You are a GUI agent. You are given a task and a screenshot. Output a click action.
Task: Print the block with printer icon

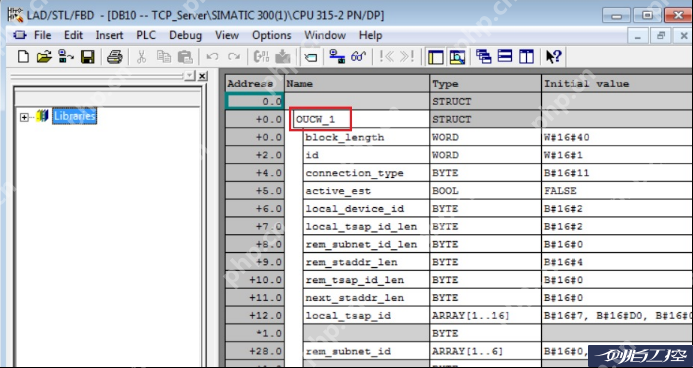[x=114, y=57]
